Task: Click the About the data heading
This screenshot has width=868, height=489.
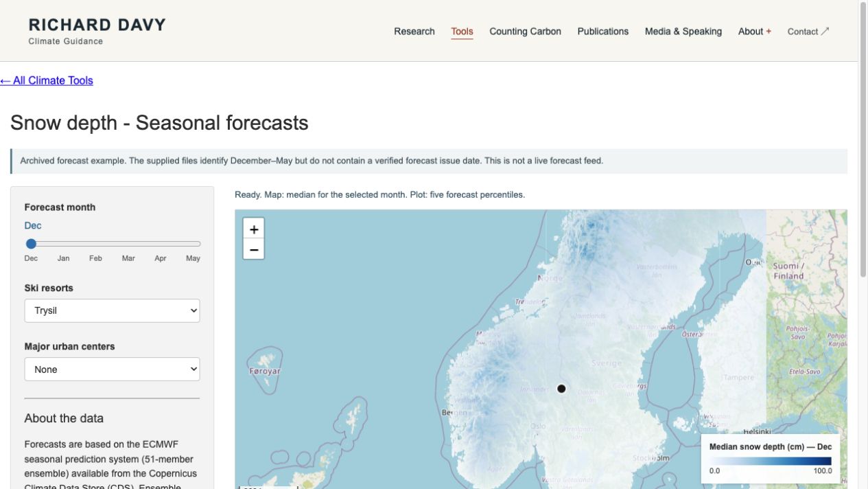Action: (x=64, y=418)
